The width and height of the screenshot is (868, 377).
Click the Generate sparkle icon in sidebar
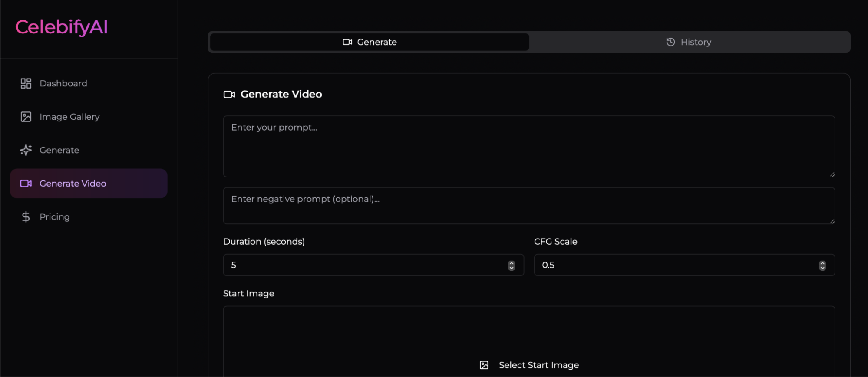pos(26,150)
